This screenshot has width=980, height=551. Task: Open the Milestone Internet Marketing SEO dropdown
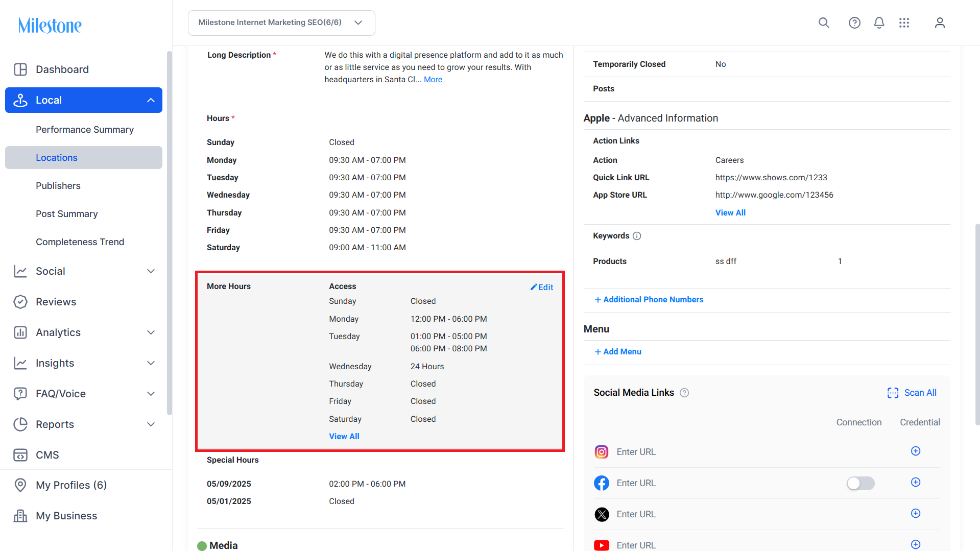pyautogui.click(x=281, y=22)
